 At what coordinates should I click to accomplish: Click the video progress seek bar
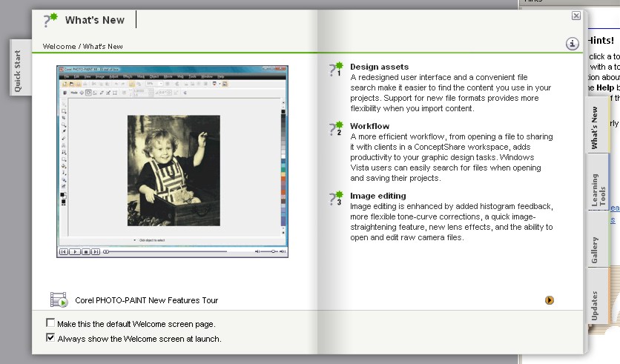pos(165,251)
